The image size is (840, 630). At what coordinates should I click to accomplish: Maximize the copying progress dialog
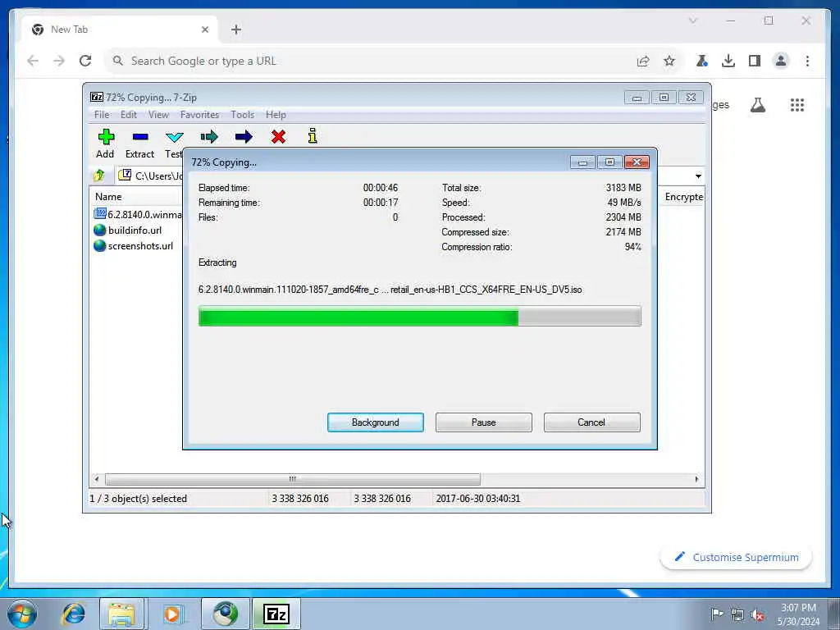click(609, 162)
